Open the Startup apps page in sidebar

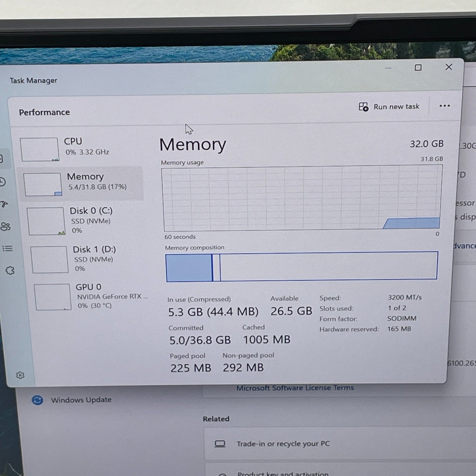tap(4, 204)
